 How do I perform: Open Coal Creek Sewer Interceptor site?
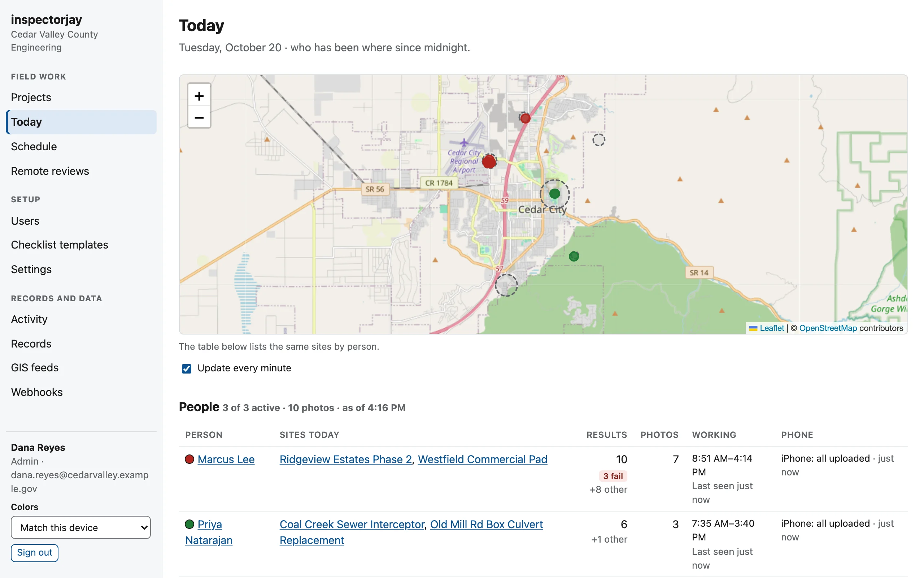[x=352, y=524]
